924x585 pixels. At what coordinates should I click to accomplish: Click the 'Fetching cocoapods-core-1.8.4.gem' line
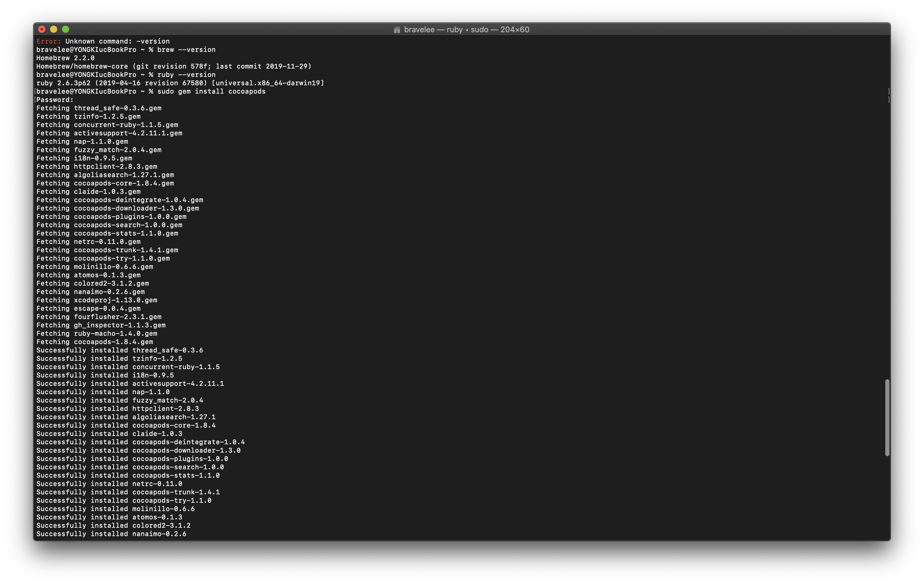coord(105,183)
